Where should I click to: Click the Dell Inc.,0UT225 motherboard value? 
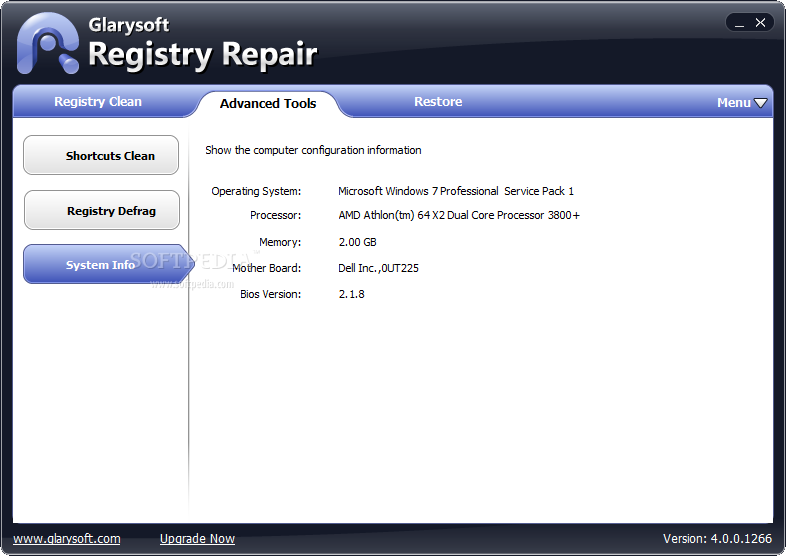click(x=378, y=268)
